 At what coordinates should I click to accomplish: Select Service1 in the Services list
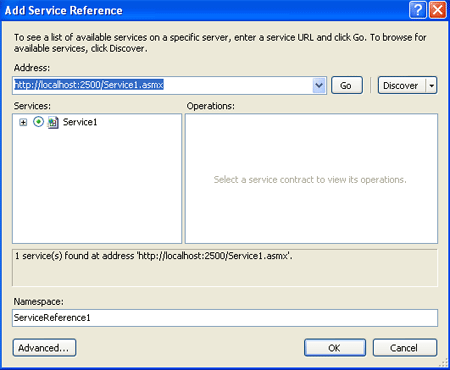click(x=80, y=122)
